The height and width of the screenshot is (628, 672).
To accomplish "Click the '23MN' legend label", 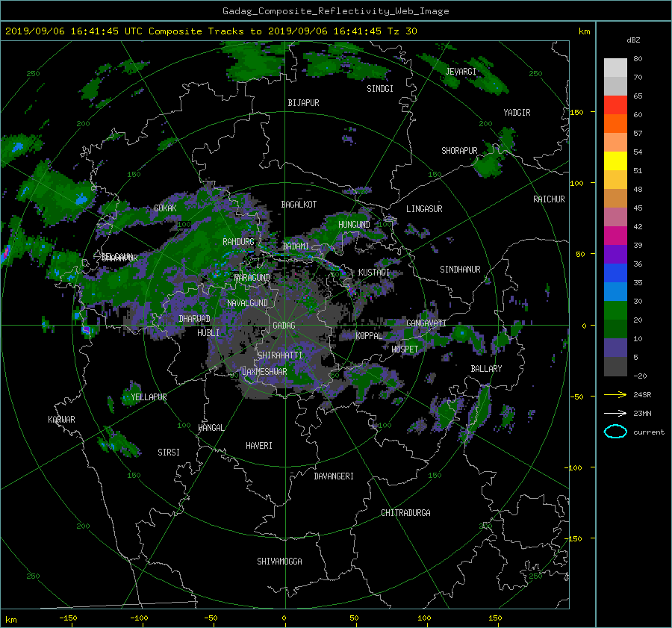I will pos(642,413).
